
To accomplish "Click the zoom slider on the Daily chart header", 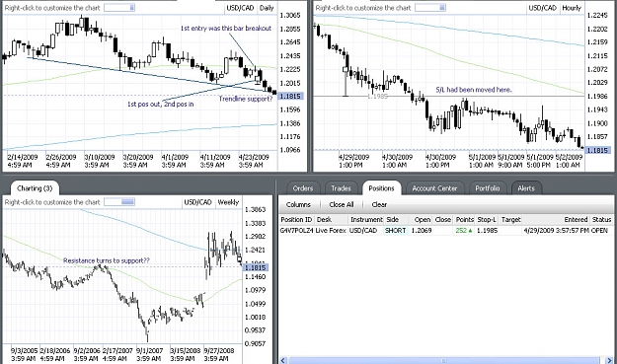I will point(119,8).
